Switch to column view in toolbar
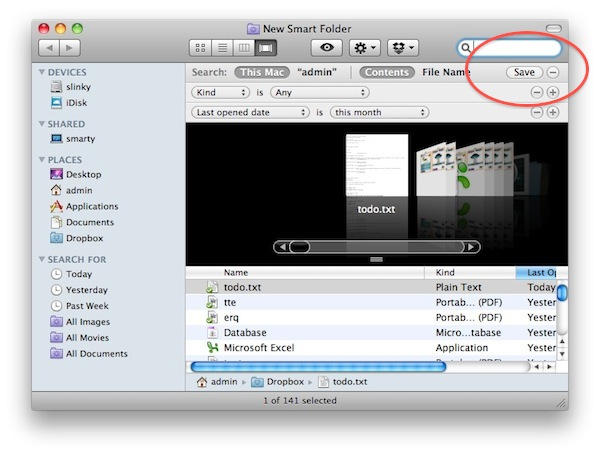 pyautogui.click(x=244, y=48)
